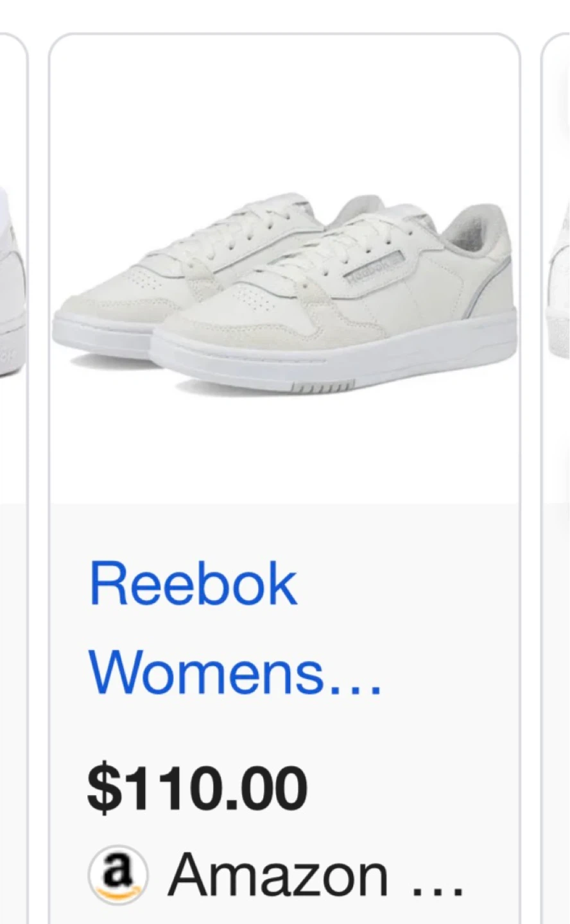Select the Reebok card's gray details panel
The height and width of the screenshot is (924, 570).
tap(284, 714)
